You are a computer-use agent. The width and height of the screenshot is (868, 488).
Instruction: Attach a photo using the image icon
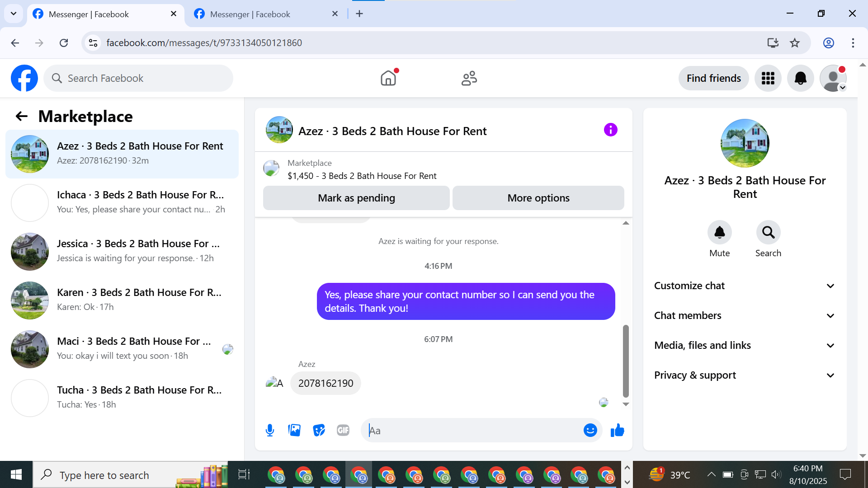(x=294, y=430)
